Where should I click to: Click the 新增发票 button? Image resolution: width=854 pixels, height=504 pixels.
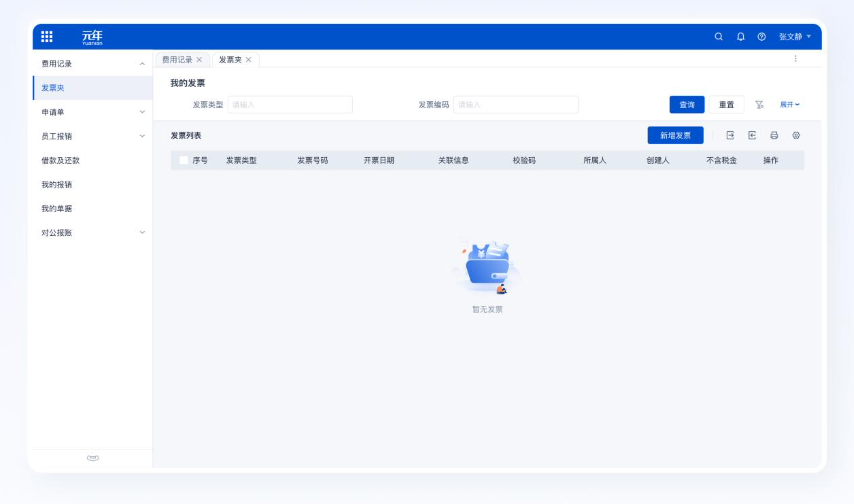tap(675, 135)
